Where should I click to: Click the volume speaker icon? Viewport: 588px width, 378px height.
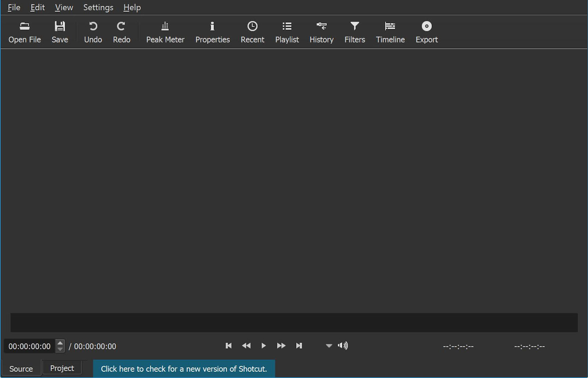coord(343,346)
